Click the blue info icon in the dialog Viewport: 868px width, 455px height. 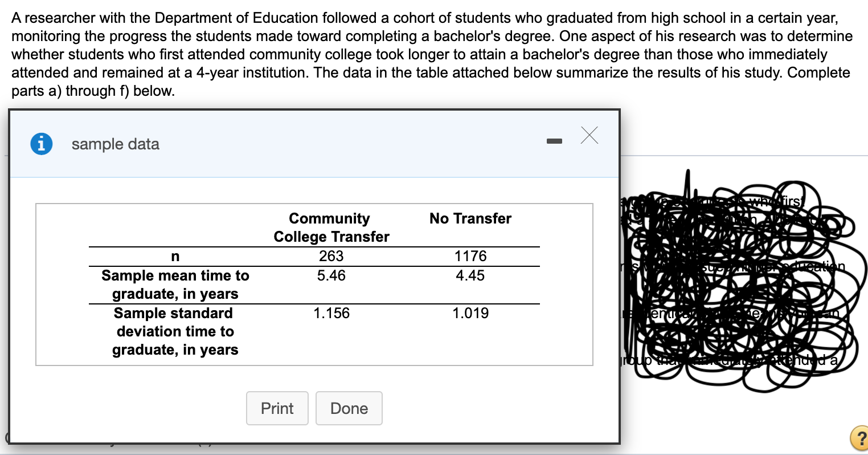tap(41, 144)
